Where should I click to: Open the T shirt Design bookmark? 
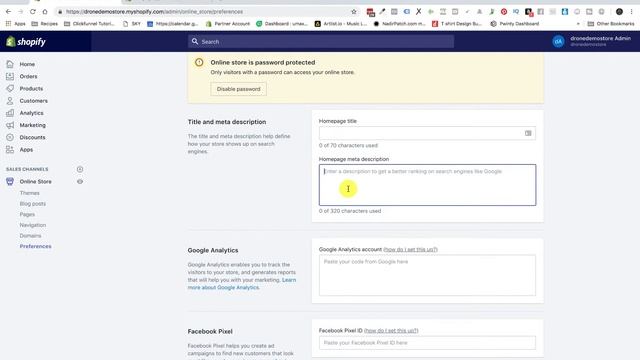pyautogui.click(x=457, y=24)
